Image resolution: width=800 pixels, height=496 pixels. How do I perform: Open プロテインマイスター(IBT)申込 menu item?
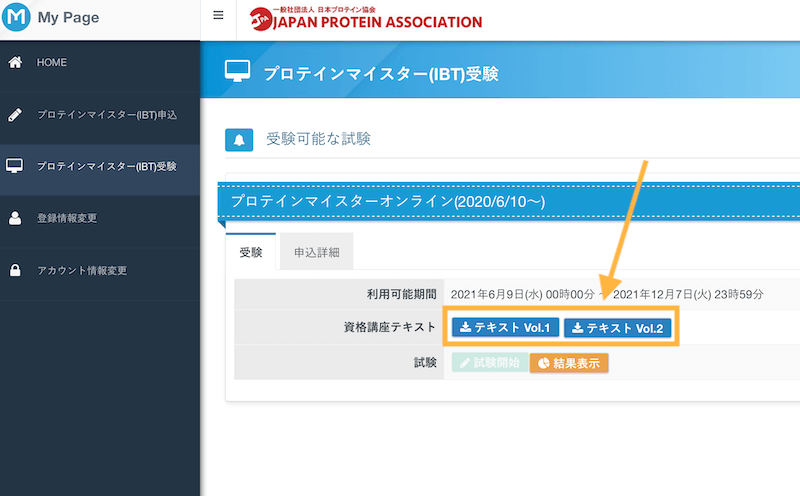[100, 115]
